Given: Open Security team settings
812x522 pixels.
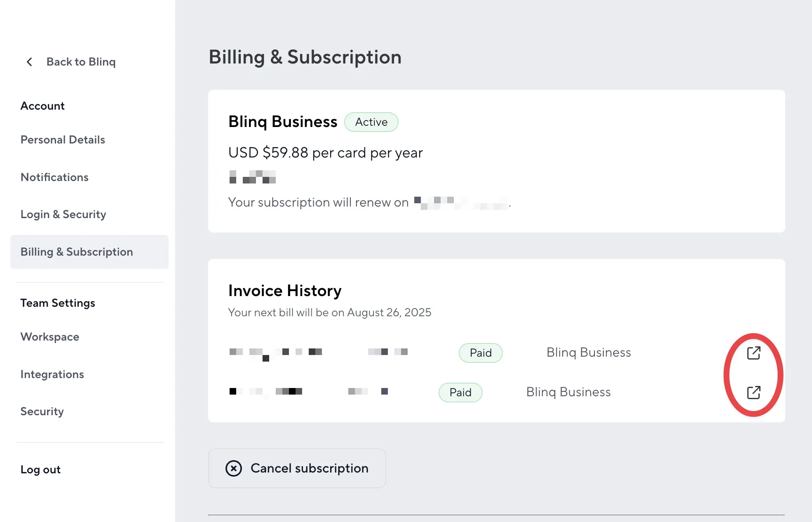Looking at the screenshot, I should pos(42,411).
